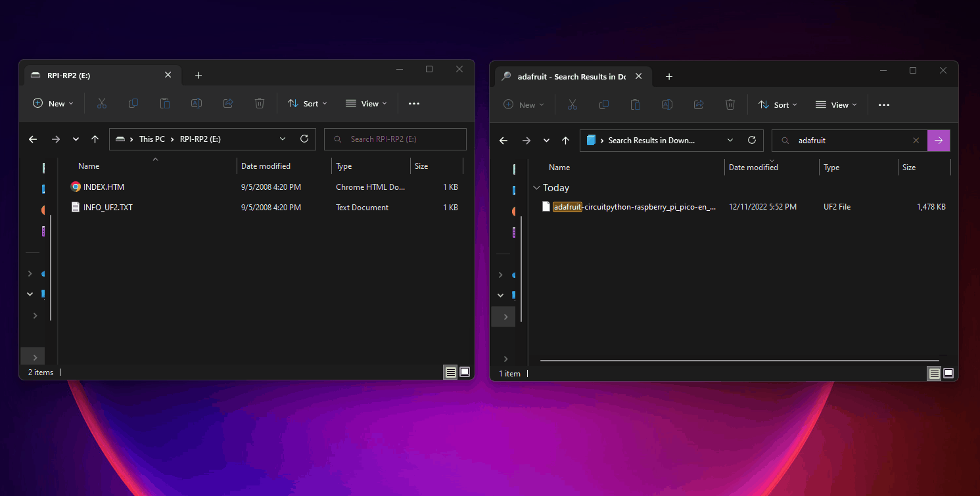Go back in RPI-RP2 window
980x496 pixels.
click(33, 139)
